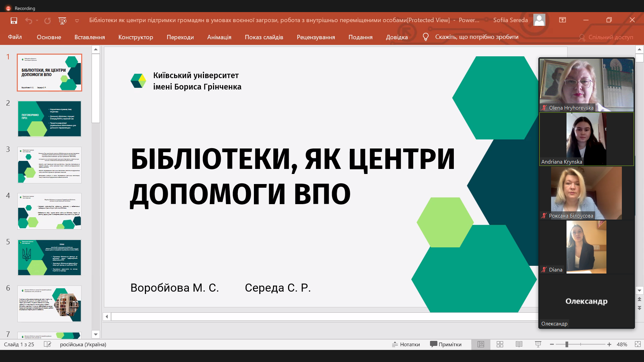This screenshot has height=362, width=644.
Task: Open the Анімація ribbon tab
Action: coord(219,37)
